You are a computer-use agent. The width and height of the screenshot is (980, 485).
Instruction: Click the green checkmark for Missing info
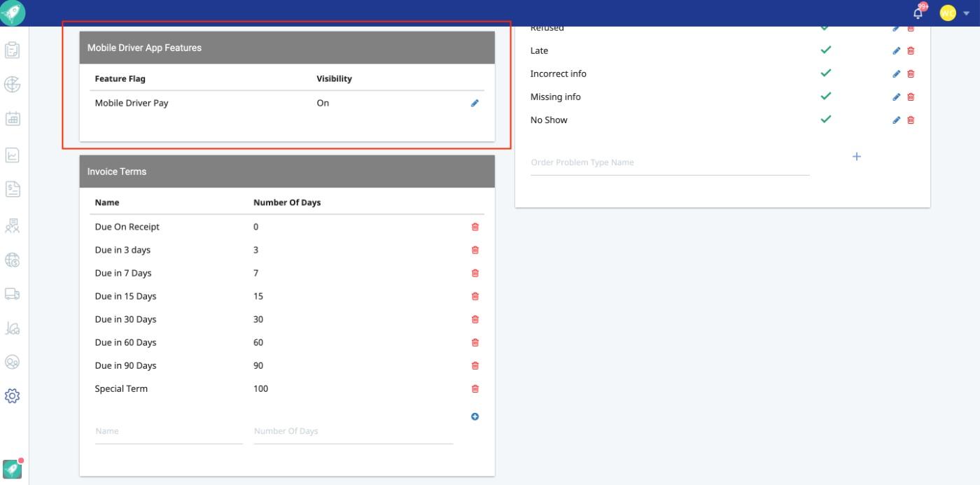pos(826,96)
